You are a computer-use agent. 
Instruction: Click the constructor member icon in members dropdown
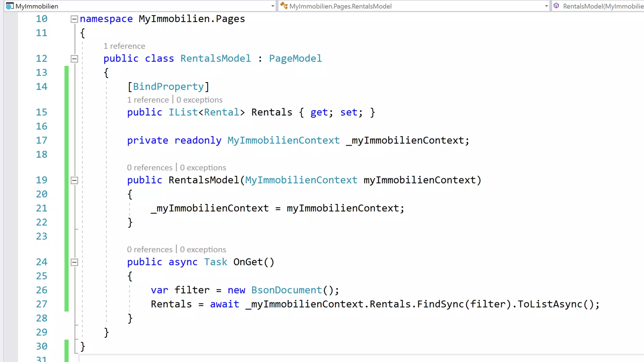click(x=556, y=6)
